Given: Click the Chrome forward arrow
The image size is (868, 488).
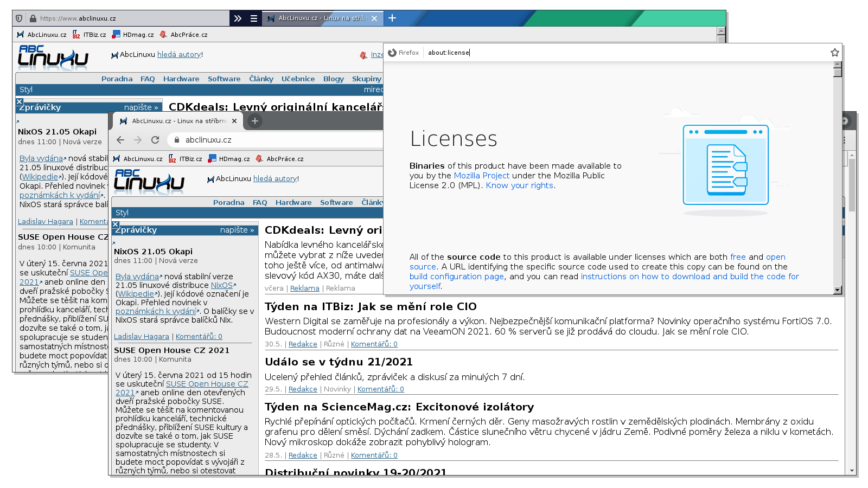Looking at the screenshot, I should coord(138,140).
